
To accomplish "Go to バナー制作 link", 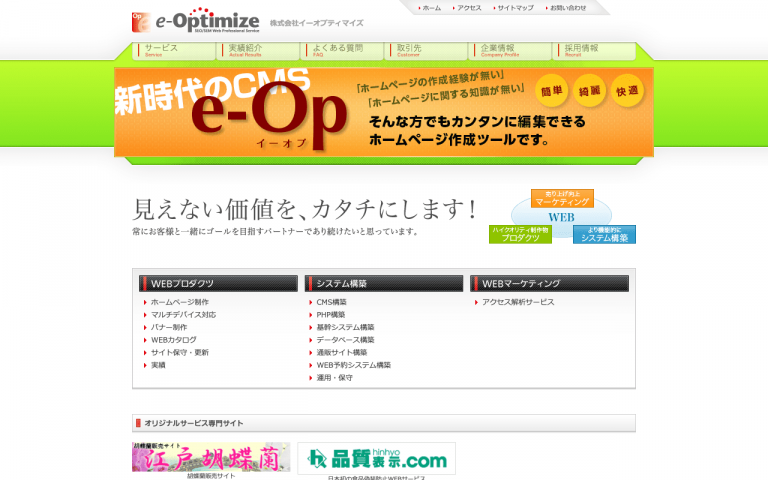I will [x=168, y=327].
